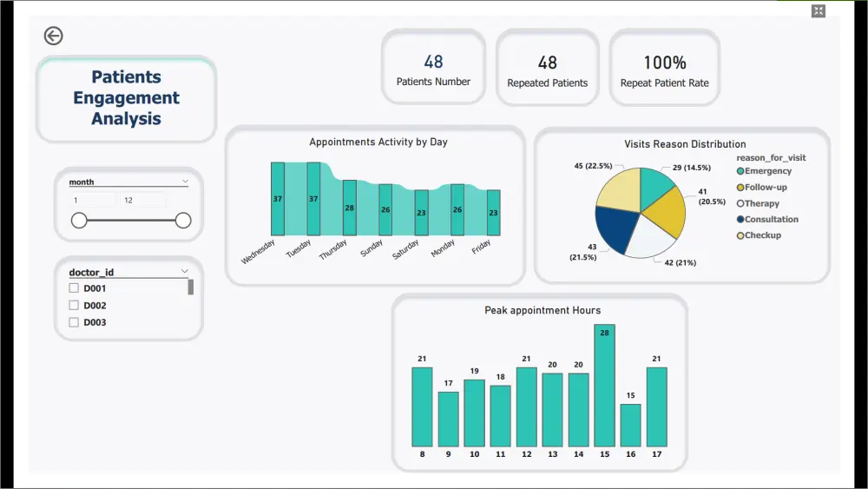The width and height of the screenshot is (868, 489).
Task: Click the 41 (20.5%) Follow-up pie slice
Action: point(667,213)
